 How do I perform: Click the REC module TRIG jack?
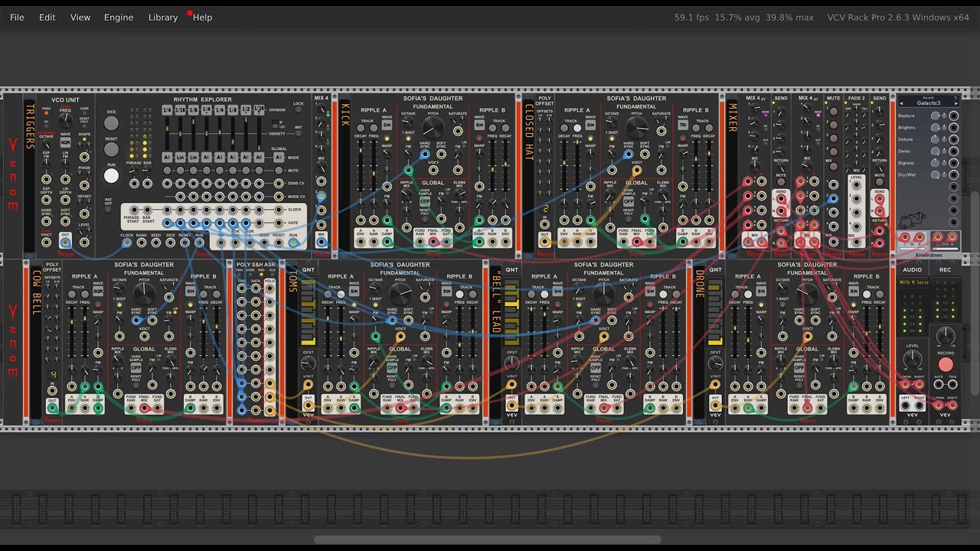[952, 385]
